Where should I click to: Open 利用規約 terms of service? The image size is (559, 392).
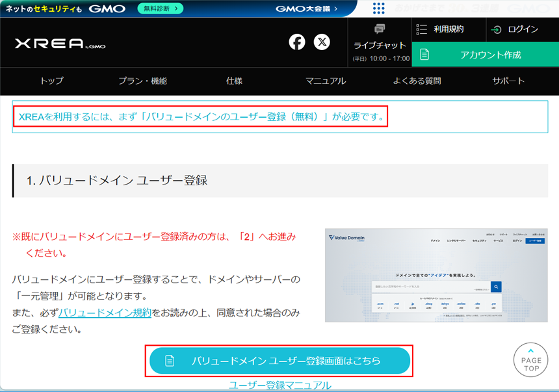(x=440, y=29)
